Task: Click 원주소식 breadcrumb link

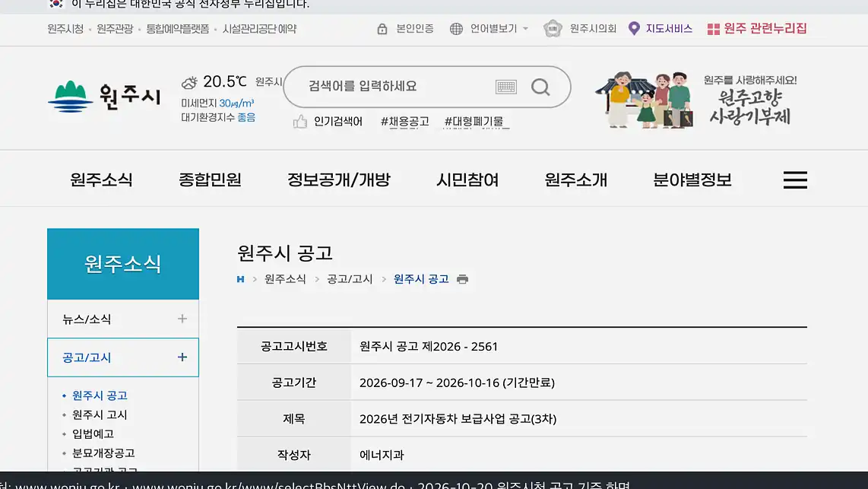Action: [285, 279]
